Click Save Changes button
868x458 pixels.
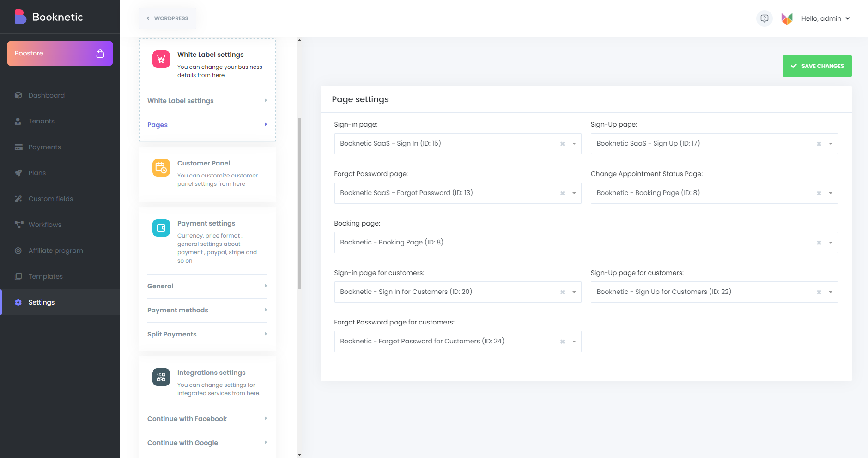pos(817,66)
